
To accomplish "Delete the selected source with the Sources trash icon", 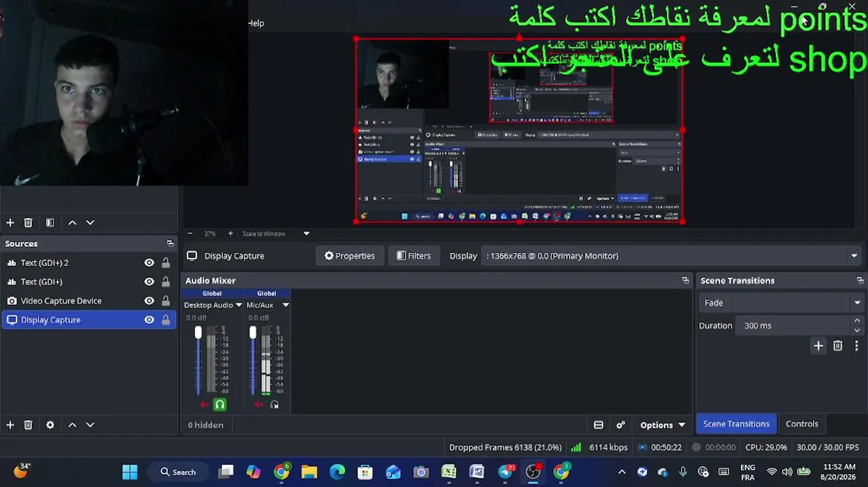I will click(28, 425).
